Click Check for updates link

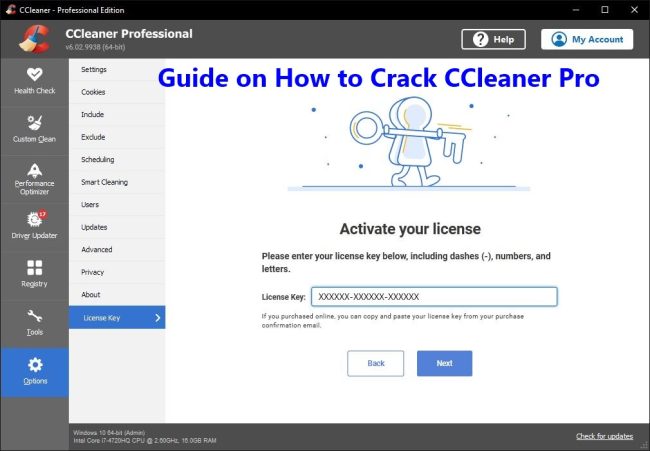(x=604, y=436)
